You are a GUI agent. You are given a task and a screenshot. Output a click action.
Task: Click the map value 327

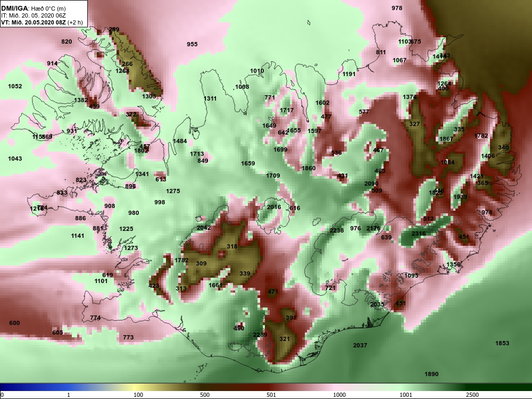click(414, 124)
